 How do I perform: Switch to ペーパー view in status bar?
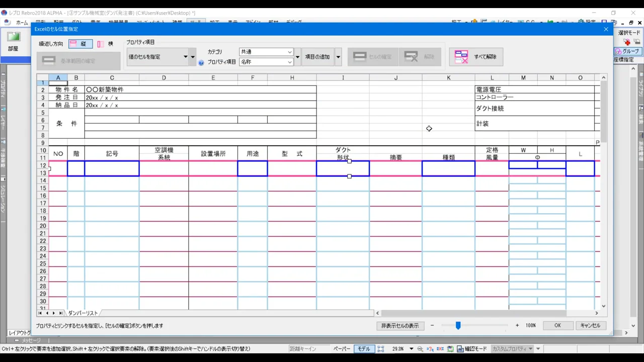click(x=342, y=349)
